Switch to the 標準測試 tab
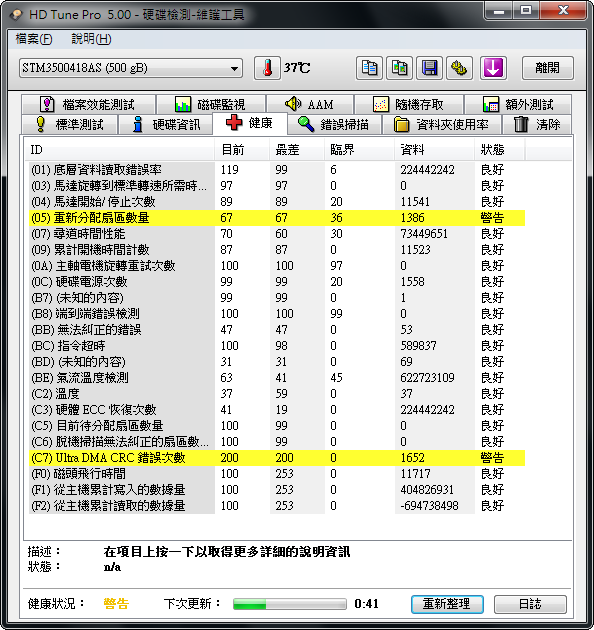 click(x=70, y=124)
